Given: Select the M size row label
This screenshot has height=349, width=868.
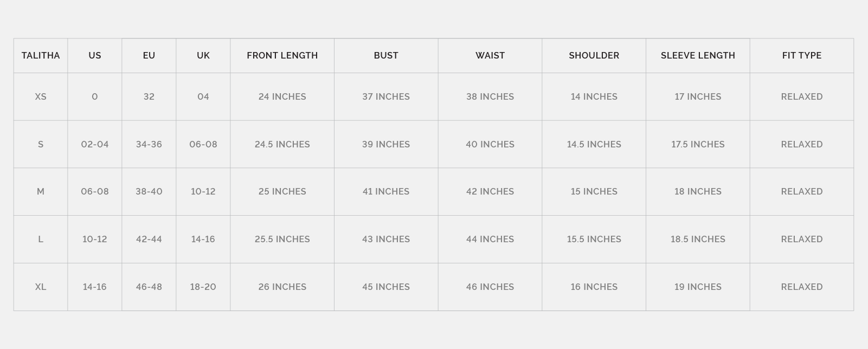Looking at the screenshot, I should pyautogui.click(x=41, y=191).
